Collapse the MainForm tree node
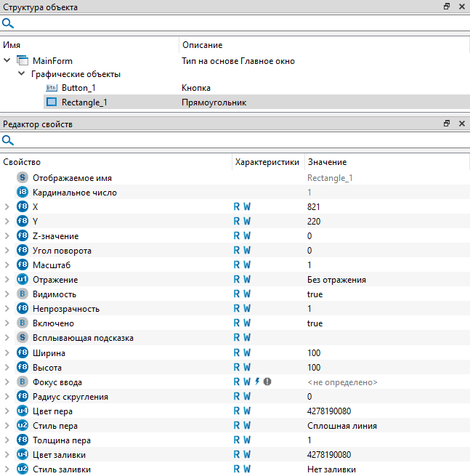470x476 pixels. (7, 61)
